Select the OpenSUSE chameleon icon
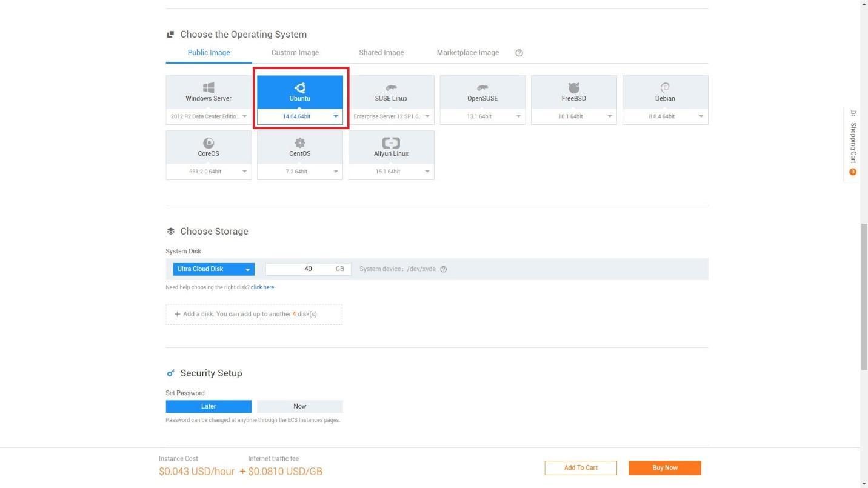The width and height of the screenshot is (868, 488). click(x=482, y=88)
